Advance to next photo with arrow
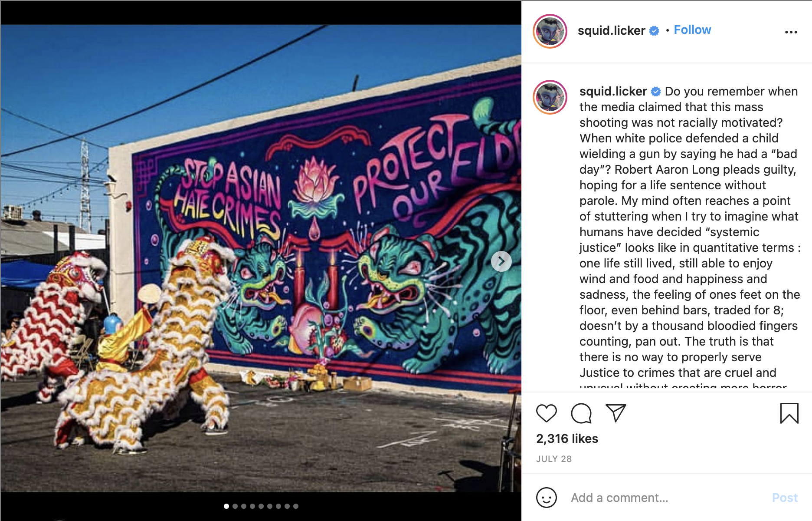The height and width of the screenshot is (521, 812). (501, 261)
